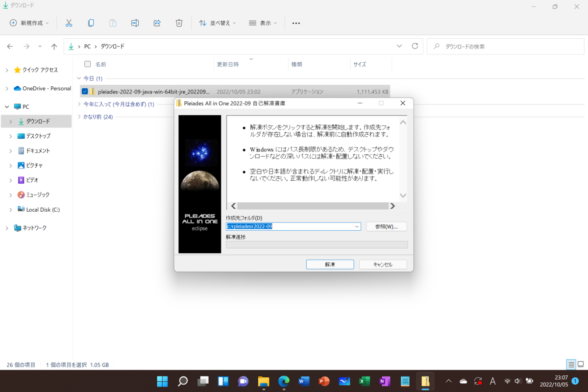Click the 解凍 extract button

pos(330,264)
